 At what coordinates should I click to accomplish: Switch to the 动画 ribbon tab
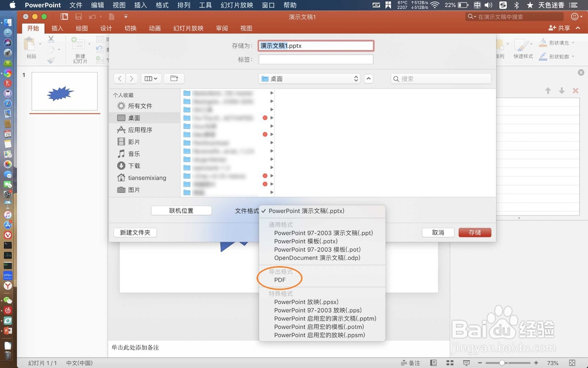click(x=155, y=28)
